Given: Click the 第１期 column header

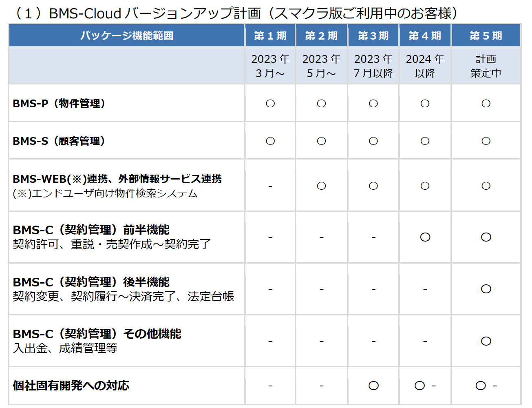Looking at the screenshot, I should click(270, 36).
